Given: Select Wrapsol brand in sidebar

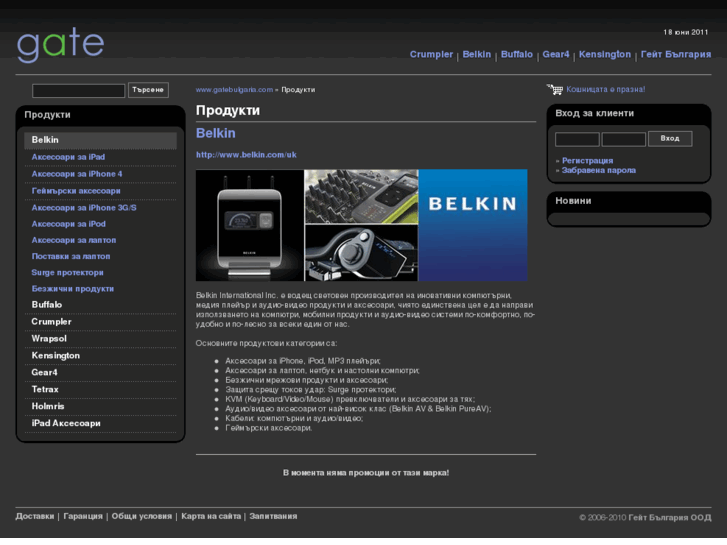Looking at the screenshot, I should pos(49,339).
